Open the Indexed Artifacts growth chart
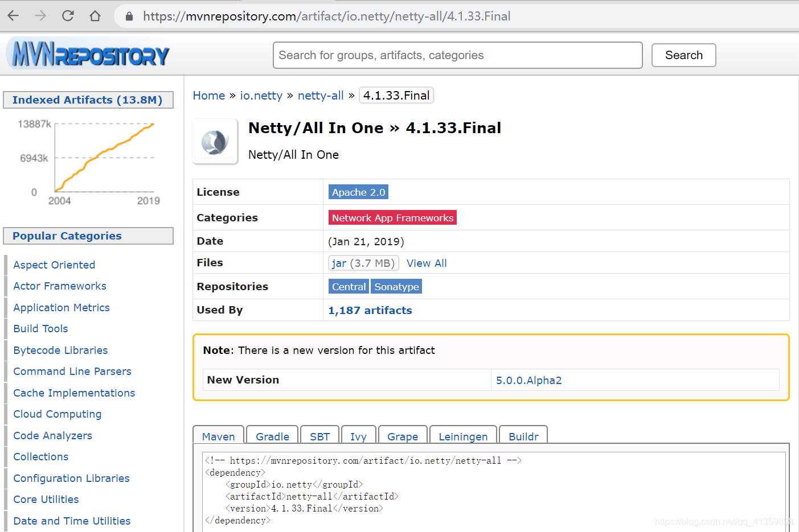The image size is (799, 532). [89, 162]
